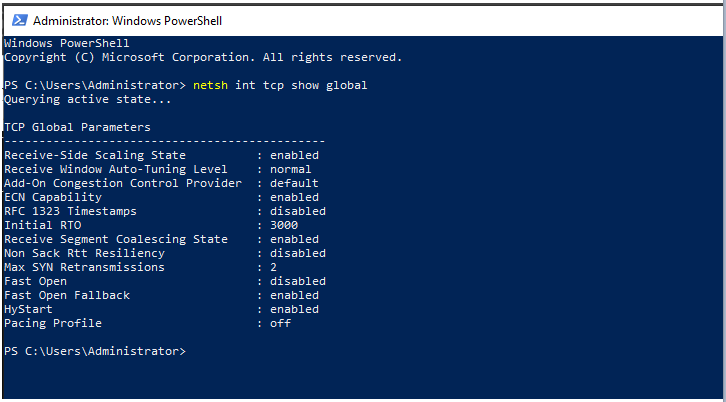Viewport: 726px width, 402px height.
Task: Click the 'int tcp show global' arguments
Action: coord(301,86)
